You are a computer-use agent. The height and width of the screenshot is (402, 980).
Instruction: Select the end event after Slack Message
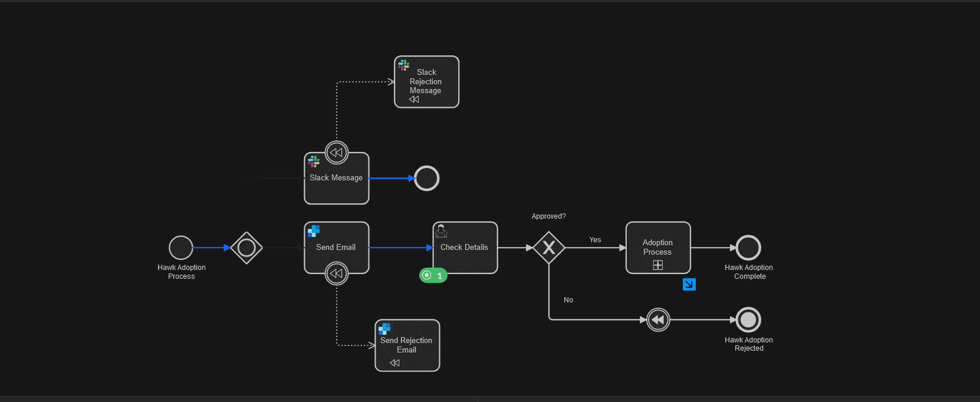pyautogui.click(x=427, y=178)
